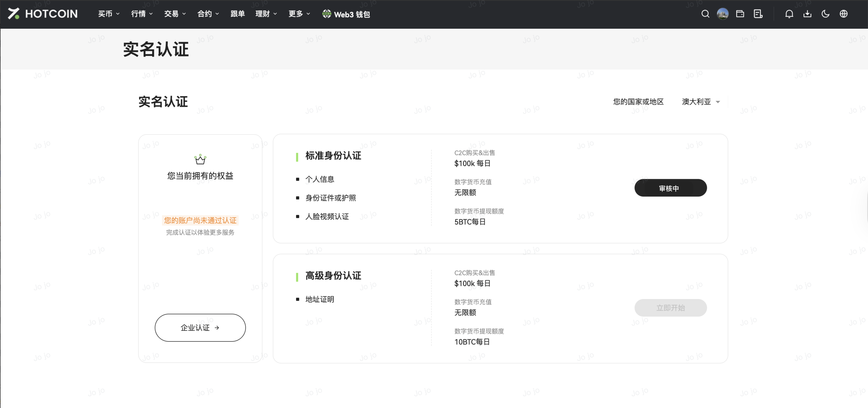Expand the 理财 dropdown menu
The width and height of the screenshot is (868, 408).
click(266, 14)
